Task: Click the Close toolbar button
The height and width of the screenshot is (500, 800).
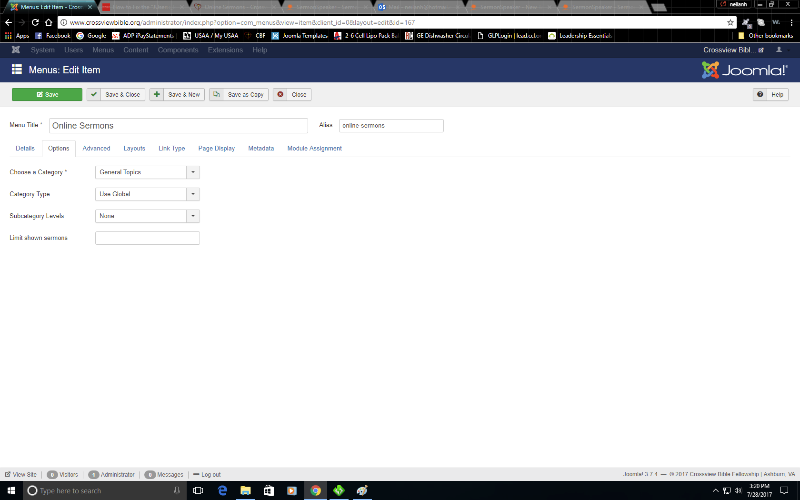Action: [292, 94]
